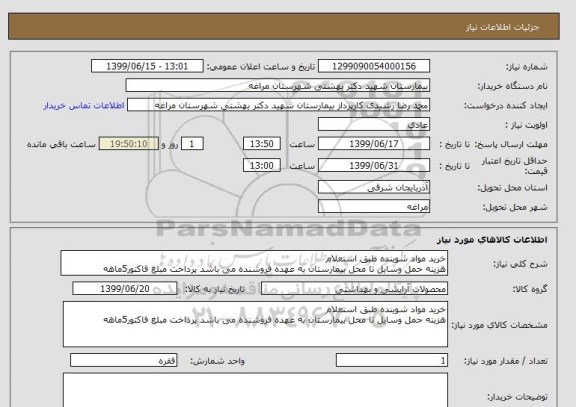Click the validity time field 13:00

[262, 166]
